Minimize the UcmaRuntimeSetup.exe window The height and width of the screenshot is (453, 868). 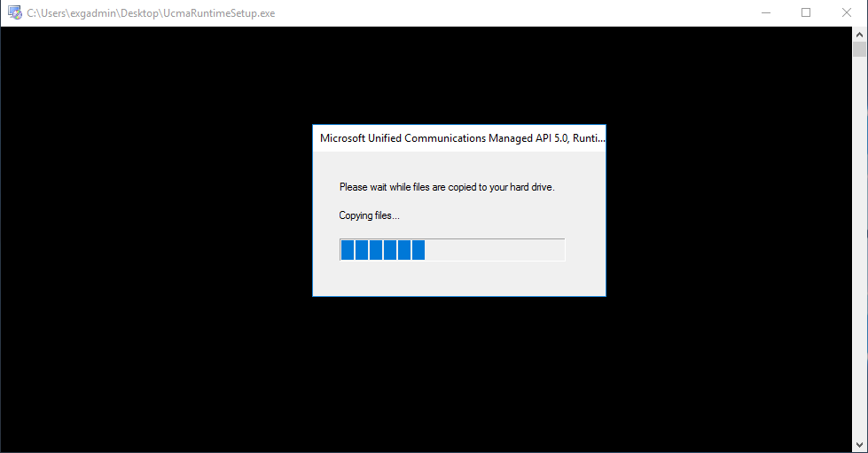tap(766, 12)
